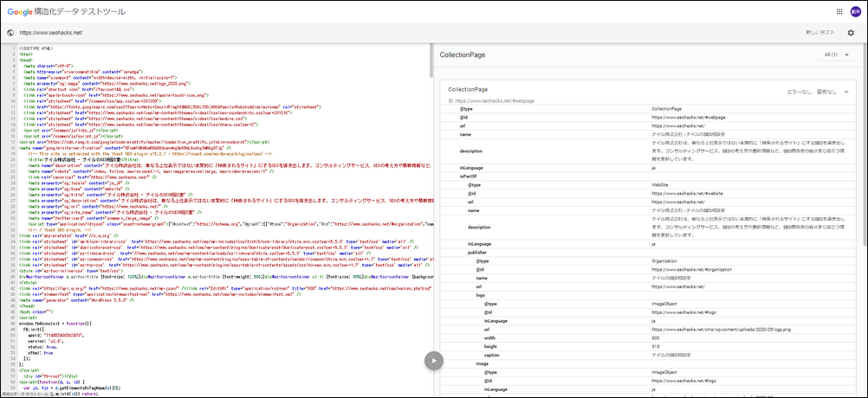Start a new test with 新しいテスト
The height and width of the screenshot is (398, 868).
pos(820,33)
